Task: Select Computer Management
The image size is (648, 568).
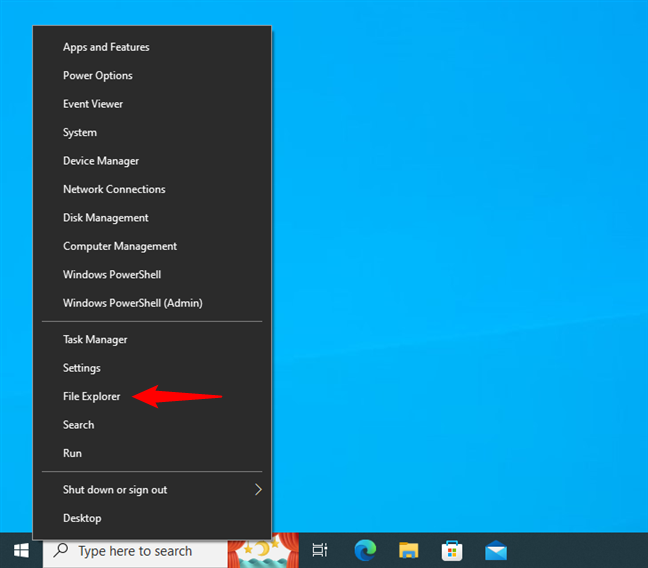Action: (x=152, y=246)
